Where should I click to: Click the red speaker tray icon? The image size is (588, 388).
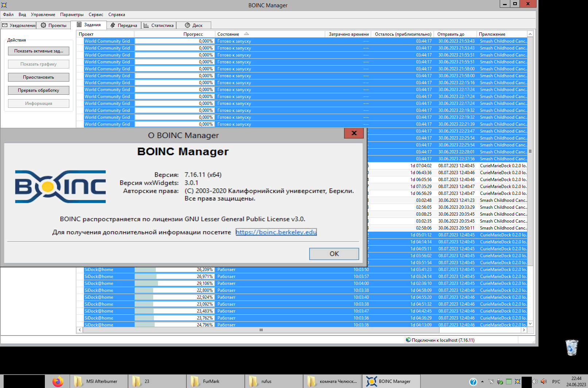point(543,381)
